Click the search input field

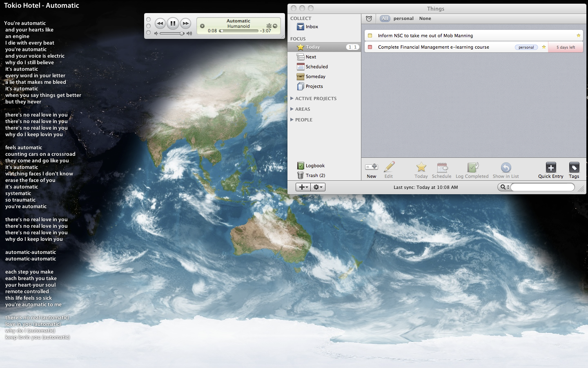pyautogui.click(x=542, y=187)
